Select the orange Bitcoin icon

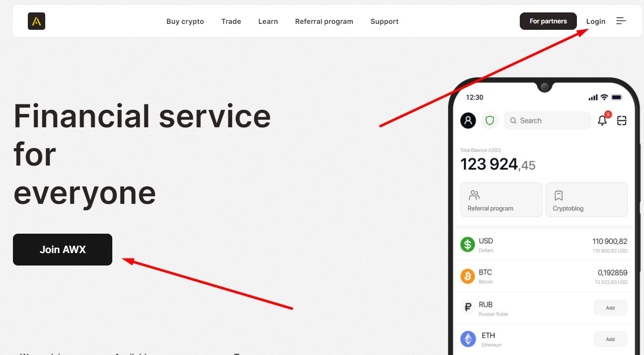(468, 276)
